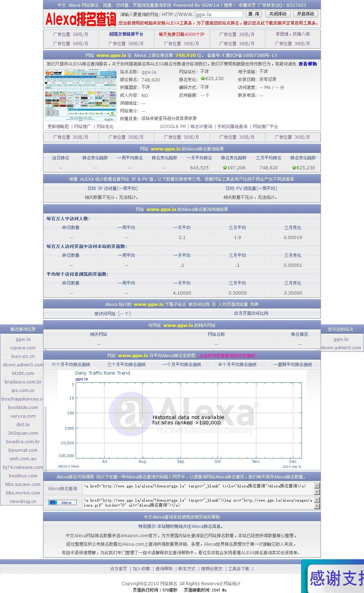Open ccpace.com in recent queries
The image size is (364, 593).
coord(23,348)
